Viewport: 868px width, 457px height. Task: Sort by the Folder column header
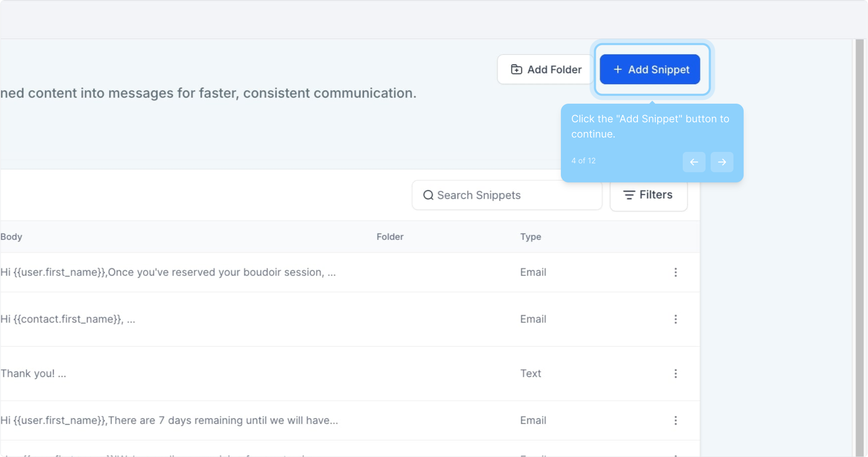click(390, 237)
